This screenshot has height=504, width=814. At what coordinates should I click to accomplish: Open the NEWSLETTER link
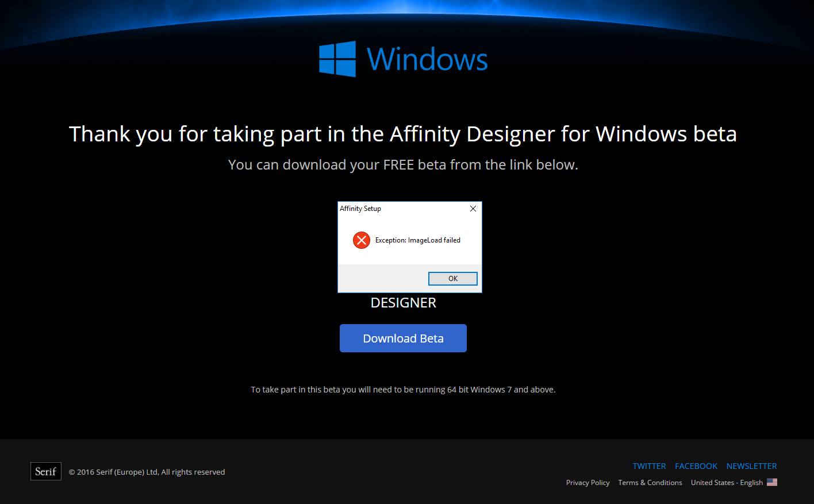(x=751, y=466)
